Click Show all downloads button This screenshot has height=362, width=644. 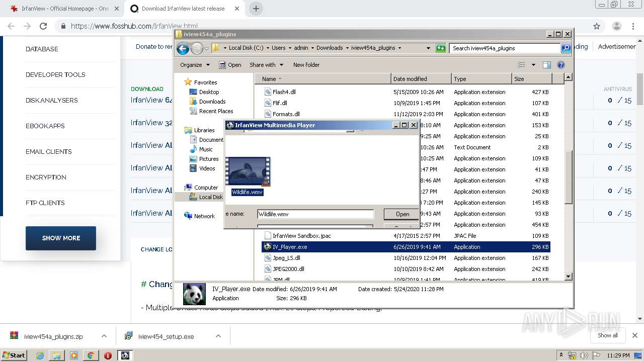pyautogui.click(x=608, y=335)
